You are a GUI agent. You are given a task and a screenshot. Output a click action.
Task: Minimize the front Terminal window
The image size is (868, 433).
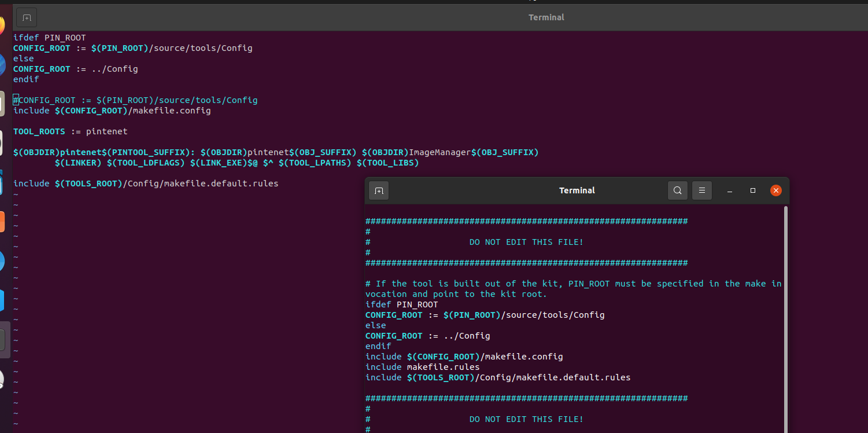[x=730, y=190]
